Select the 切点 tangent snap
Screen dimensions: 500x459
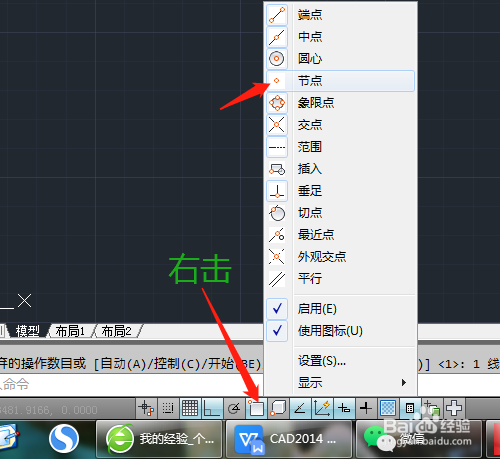point(340,213)
